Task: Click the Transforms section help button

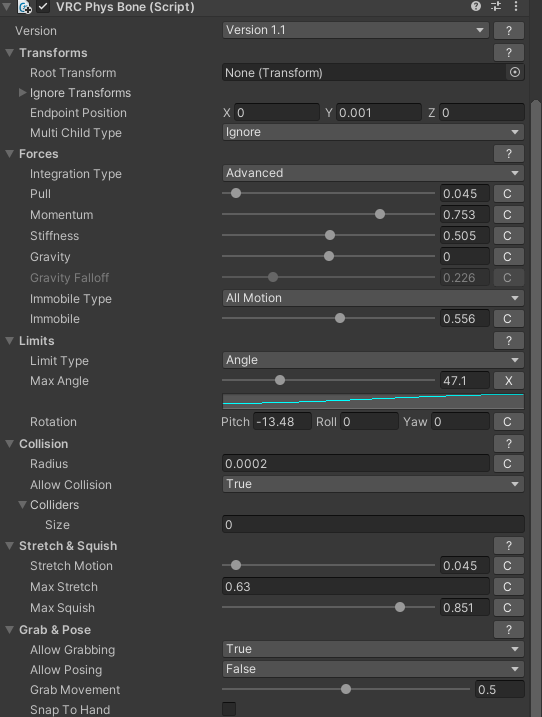Action: [509, 53]
